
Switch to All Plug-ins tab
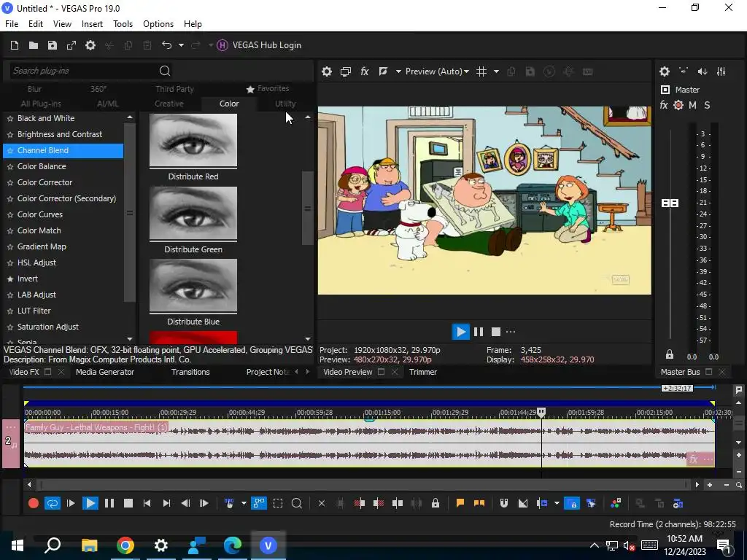pyautogui.click(x=41, y=104)
